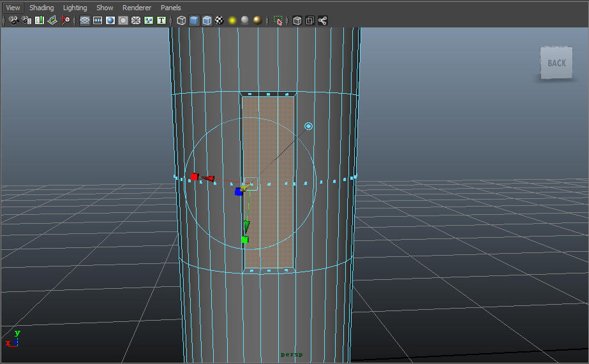
Task: Click the High Quality bronze sphere icon
Action: (x=257, y=20)
